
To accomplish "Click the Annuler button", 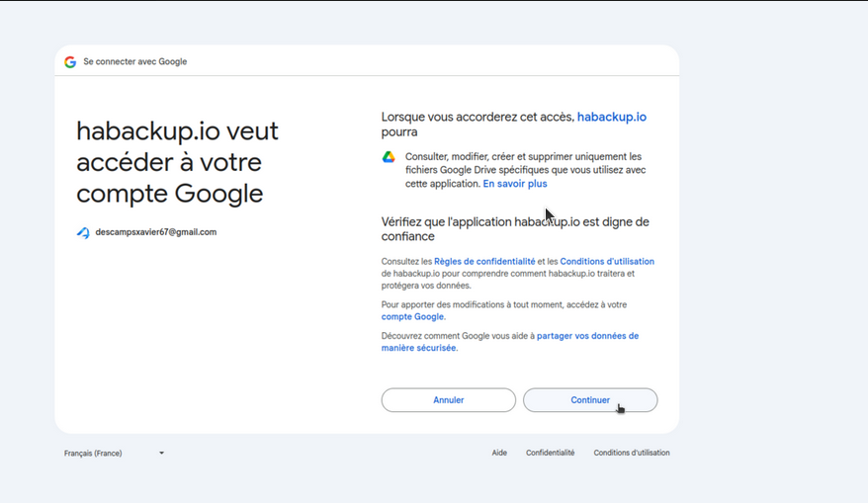I will pos(449,400).
